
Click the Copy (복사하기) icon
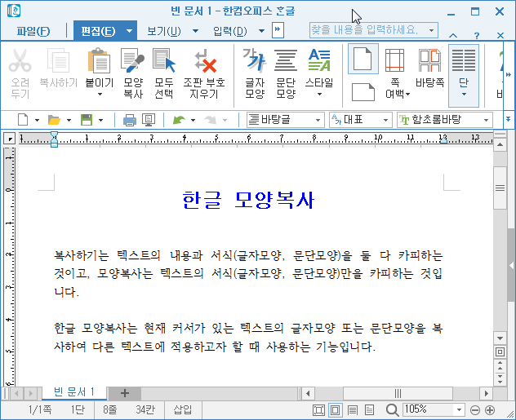(x=58, y=60)
